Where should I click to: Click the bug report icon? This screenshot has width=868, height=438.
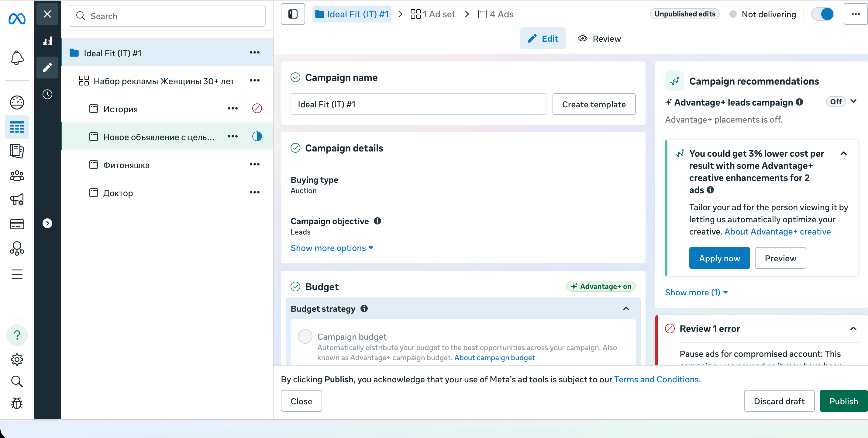point(17,403)
